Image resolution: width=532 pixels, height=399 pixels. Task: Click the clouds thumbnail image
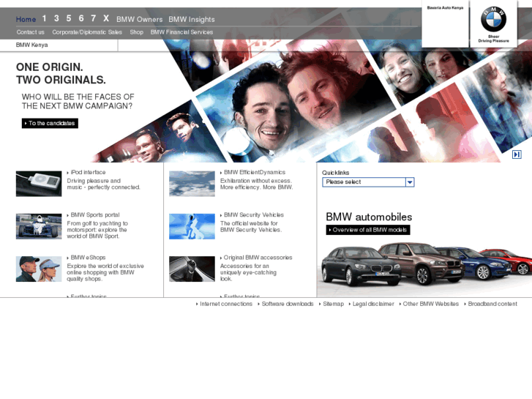pyautogui.click(x=192, y=184)
